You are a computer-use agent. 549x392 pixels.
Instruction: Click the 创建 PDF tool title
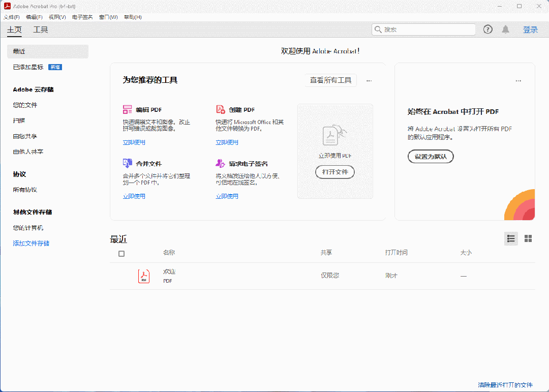tap(241, 110)
